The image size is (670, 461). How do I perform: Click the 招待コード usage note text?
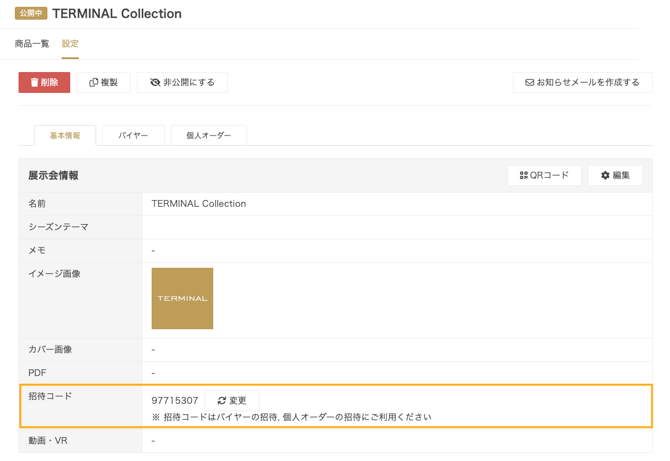[x=292, y=417]
